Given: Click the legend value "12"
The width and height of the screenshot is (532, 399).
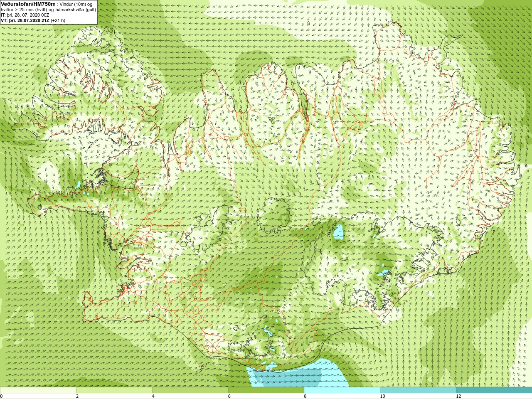Looking at the screenshot, I should click(x=458, y=396).
